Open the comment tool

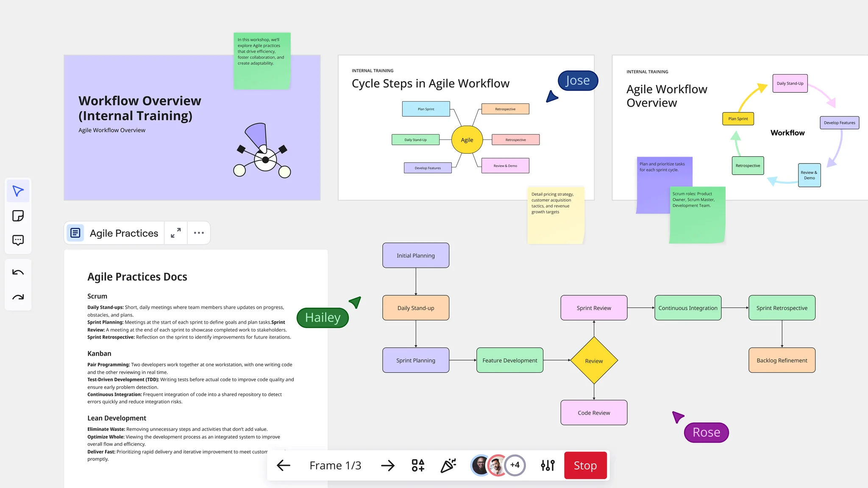coord(18,240)
